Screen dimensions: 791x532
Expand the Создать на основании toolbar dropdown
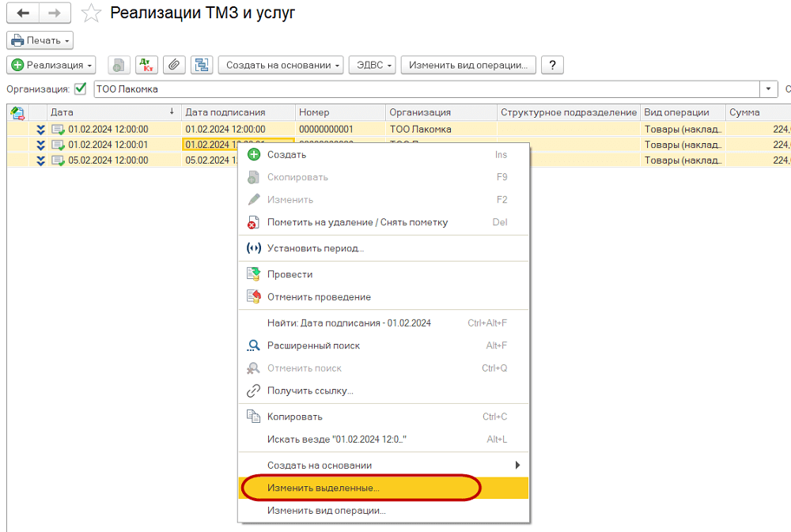tap(281, 65)
